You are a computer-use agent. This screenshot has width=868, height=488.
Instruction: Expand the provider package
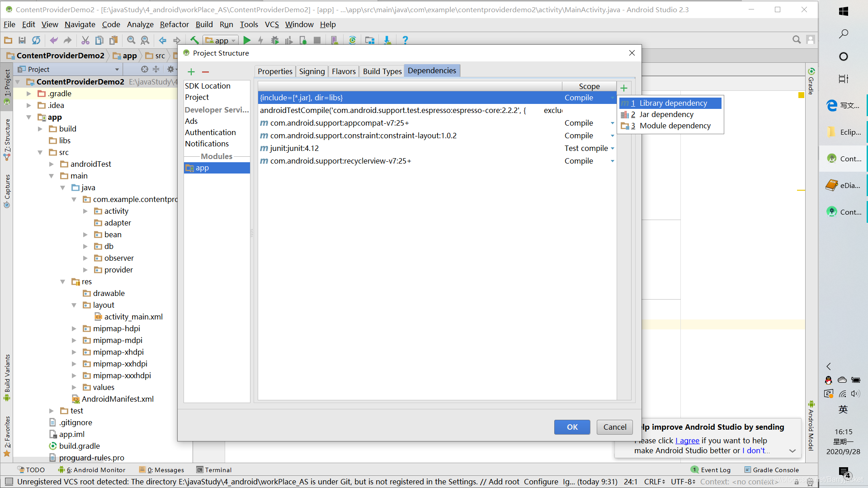pos(85,270)
